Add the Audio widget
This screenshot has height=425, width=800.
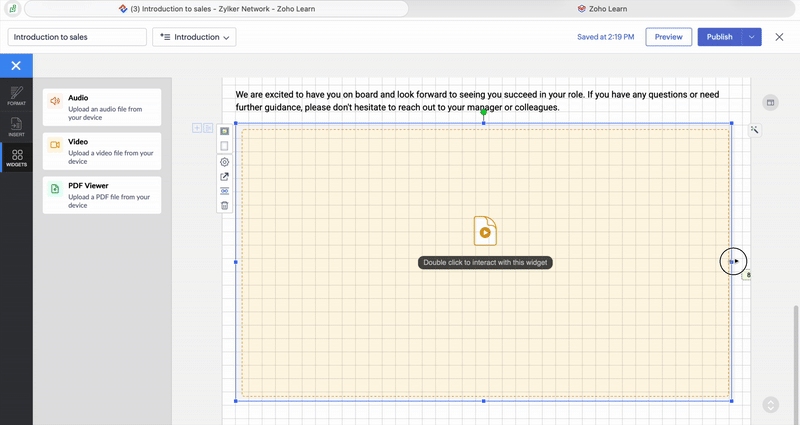(x=102, y=108)
